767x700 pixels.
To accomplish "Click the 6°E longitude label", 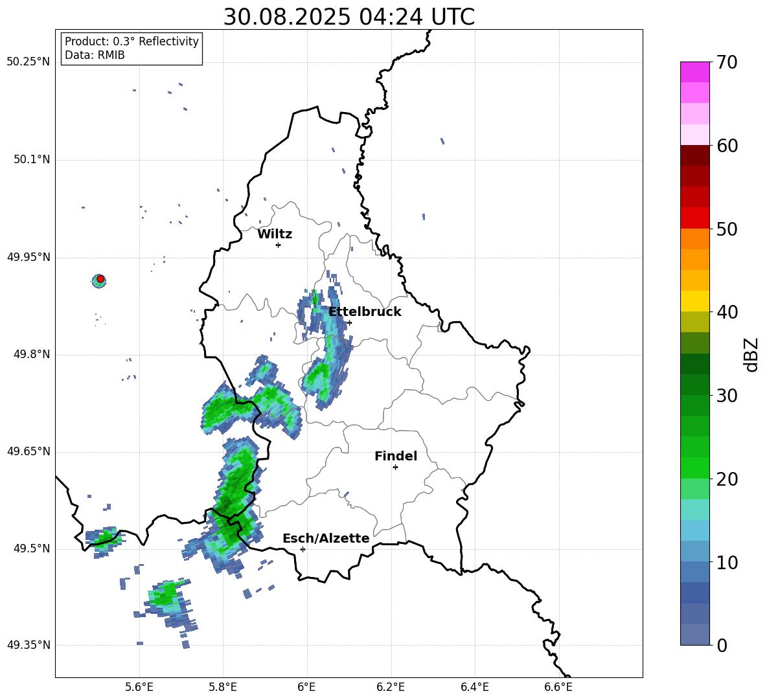I will pyautogui.click(x=306, y=687).
